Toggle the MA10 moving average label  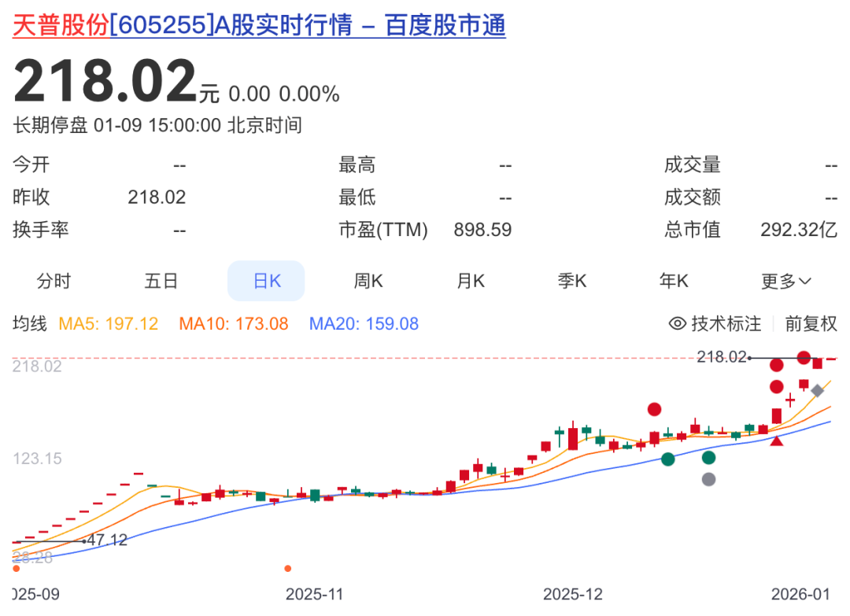pos(234,323)
